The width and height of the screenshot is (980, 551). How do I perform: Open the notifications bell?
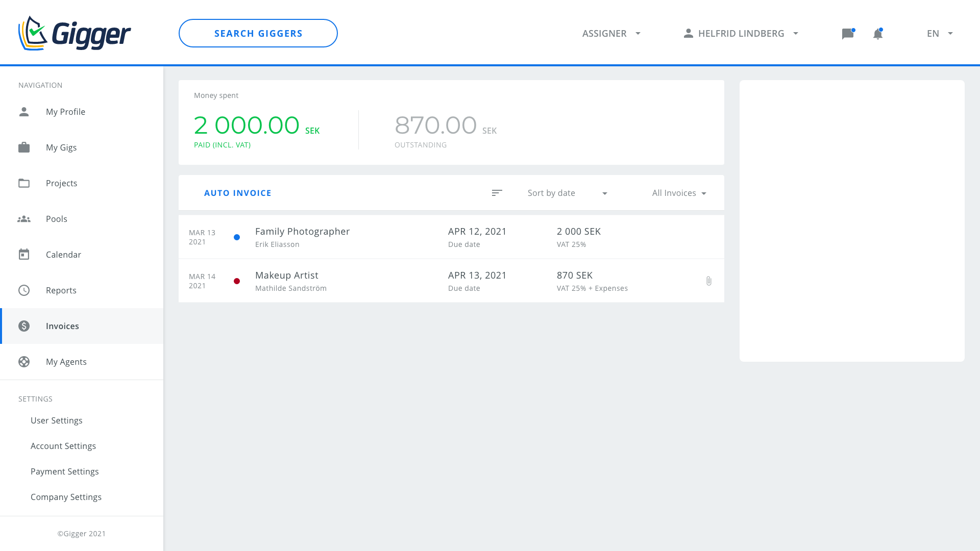click(x=877, y=34)
